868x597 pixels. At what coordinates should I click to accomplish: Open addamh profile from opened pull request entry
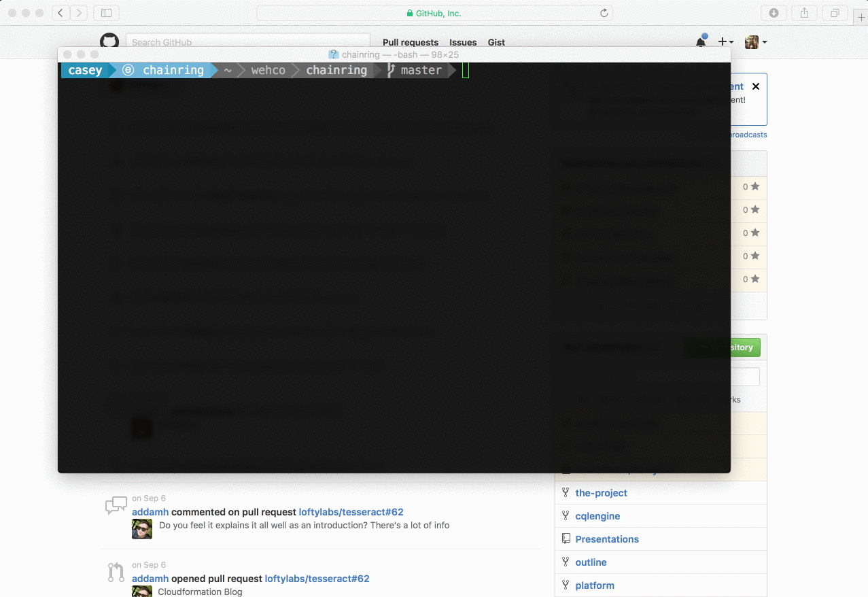(x=150, y=579)
